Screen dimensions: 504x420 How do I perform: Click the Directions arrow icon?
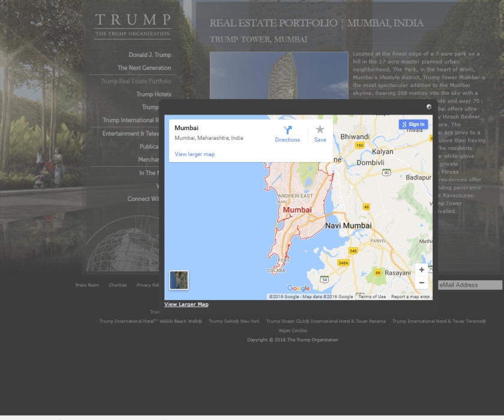coord(287,130)
